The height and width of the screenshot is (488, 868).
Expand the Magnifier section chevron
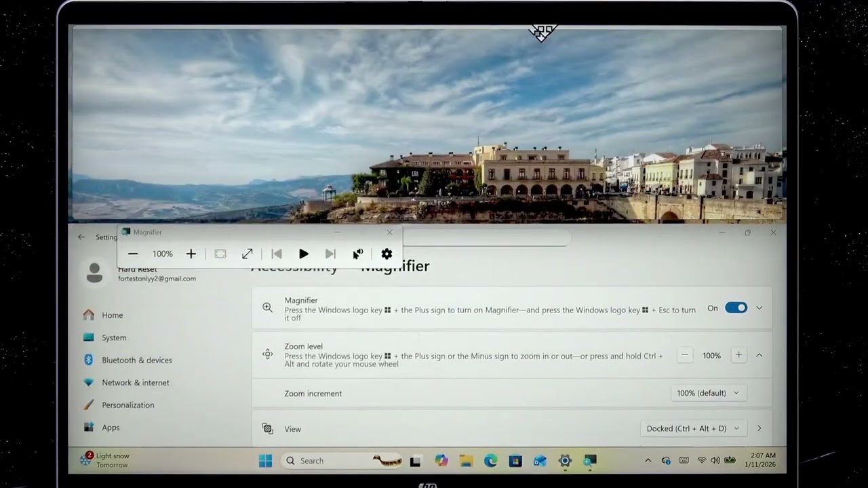pos(759,308)
